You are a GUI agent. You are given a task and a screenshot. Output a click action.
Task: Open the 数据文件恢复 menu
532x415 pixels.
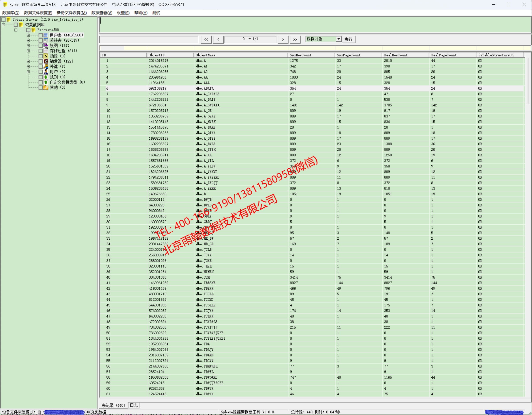tap(38, 13)
